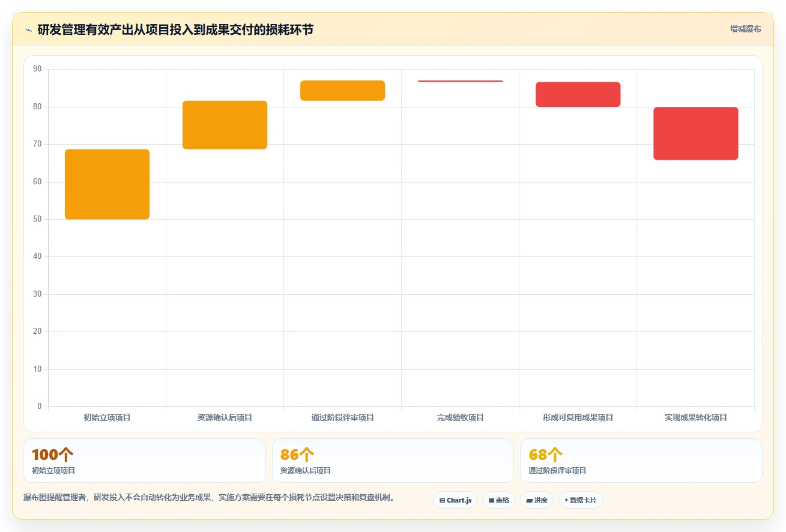Image resolution: width=786 pixels, height=532 pixels.
Task: Click the 增减瀑布 label in header
Action: [746, 29]
